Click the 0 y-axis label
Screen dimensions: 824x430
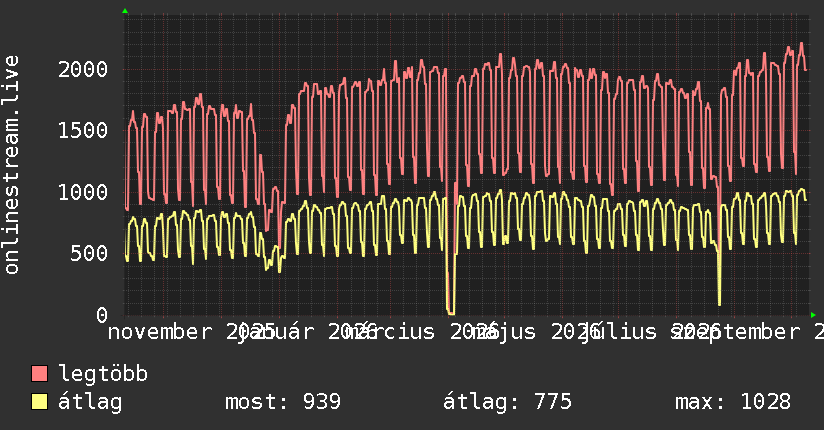tap(102, 315)
